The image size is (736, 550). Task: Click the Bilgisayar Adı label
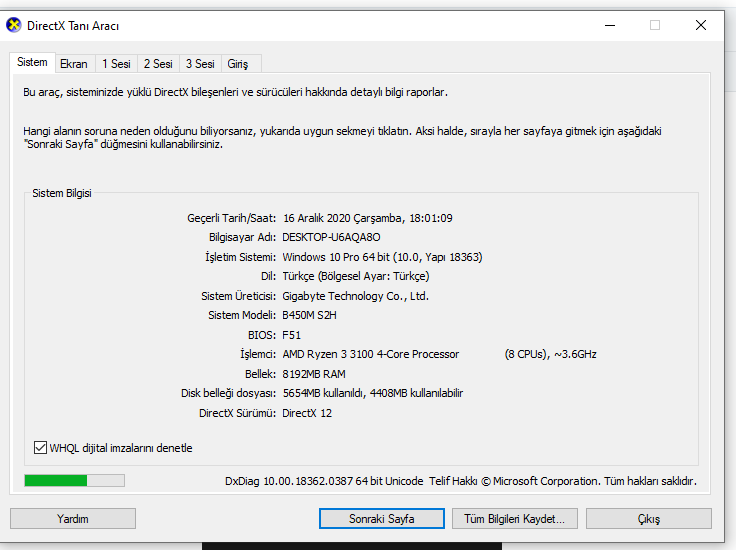coord(242,237)
